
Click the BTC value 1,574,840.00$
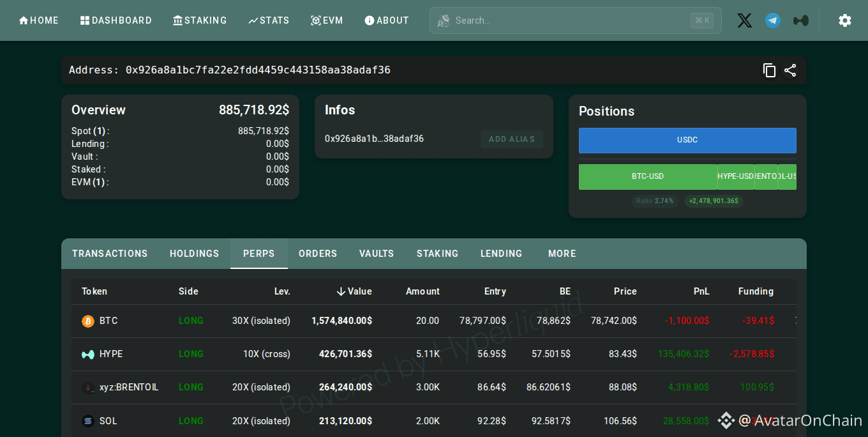pos(341,321)
